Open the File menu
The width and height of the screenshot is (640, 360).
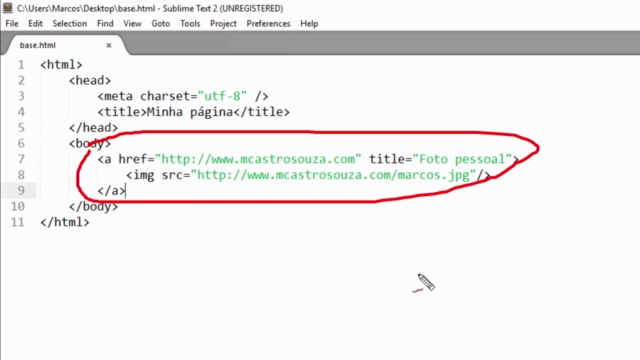click(12, 24)
